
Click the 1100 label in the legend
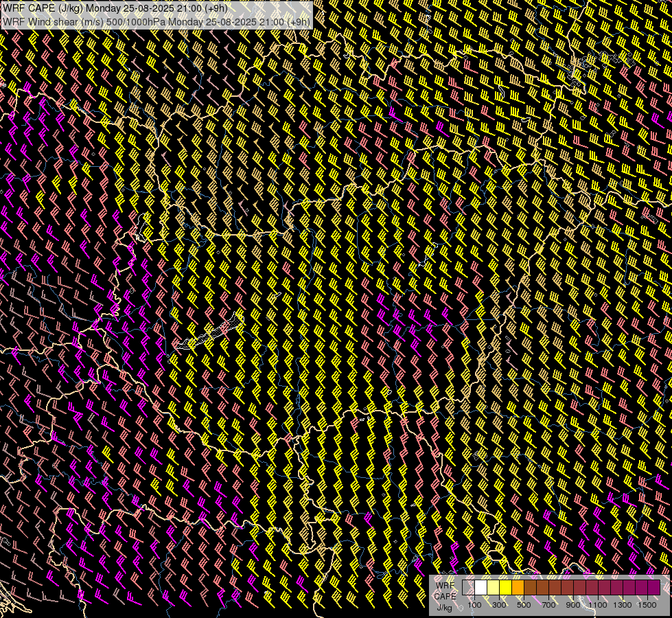pos(597,605)
